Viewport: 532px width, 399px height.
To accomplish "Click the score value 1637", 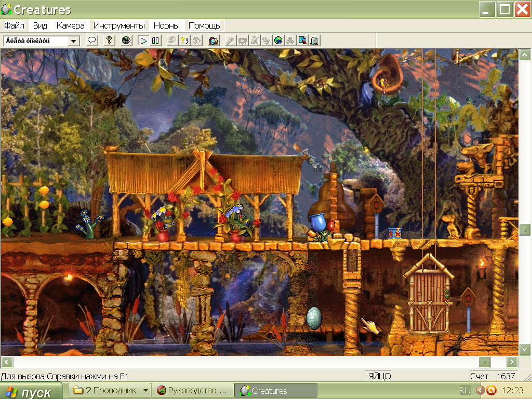I will (x=506, y=376).
